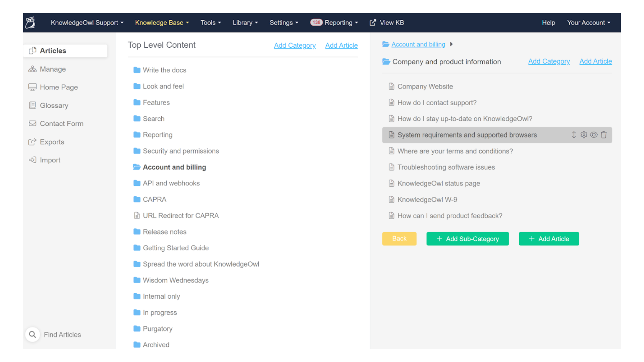This screenshot has width=644, height=362.
Task: Open the Help menu item
Action: (x=548, y=22)
